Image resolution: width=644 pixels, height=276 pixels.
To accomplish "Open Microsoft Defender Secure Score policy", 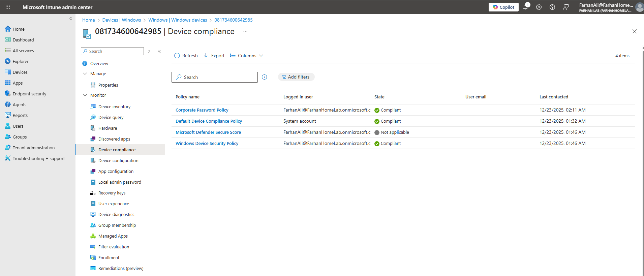I will tap(208, 132).
